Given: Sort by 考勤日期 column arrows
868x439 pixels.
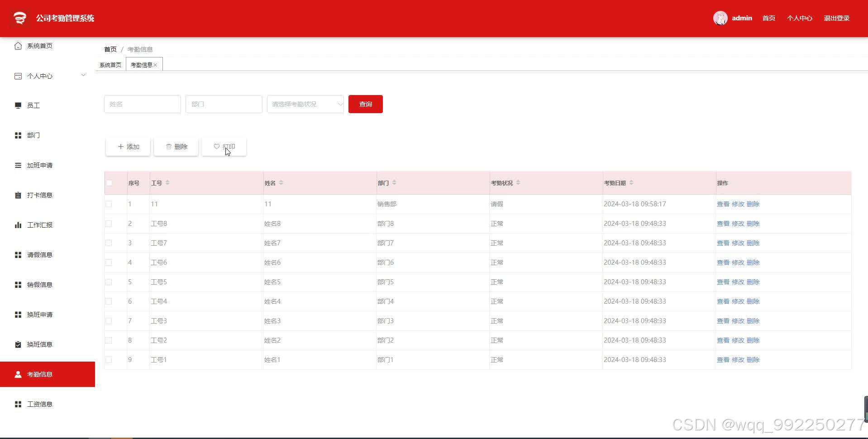Looking at the screenshot, I should click(x=631, y=182).
